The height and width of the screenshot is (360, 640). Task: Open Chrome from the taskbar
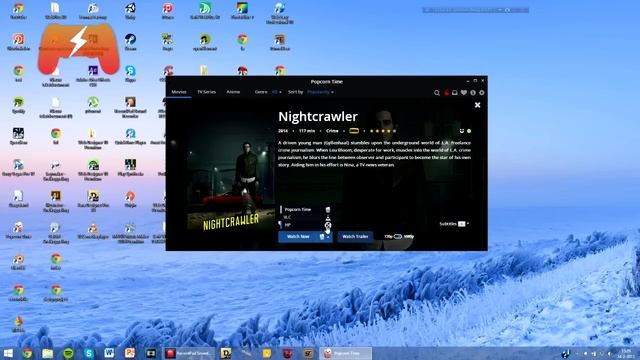(x=27, y=353)
